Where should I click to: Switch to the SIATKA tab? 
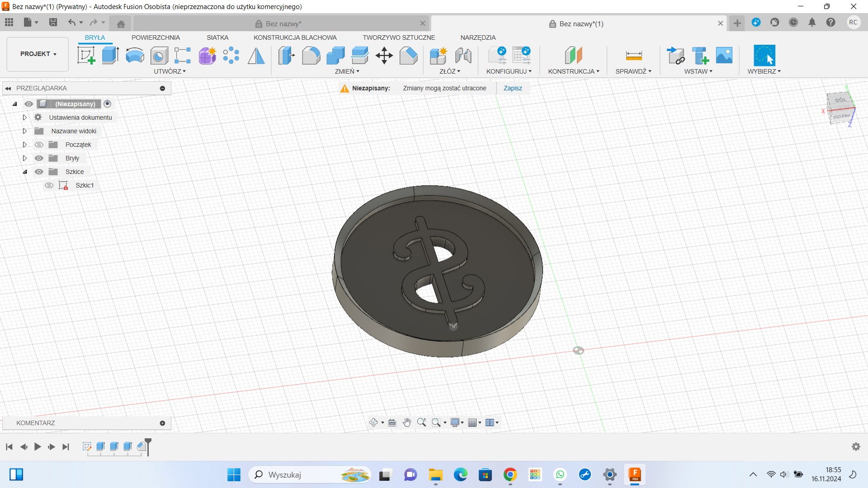(x=217, y=38)
